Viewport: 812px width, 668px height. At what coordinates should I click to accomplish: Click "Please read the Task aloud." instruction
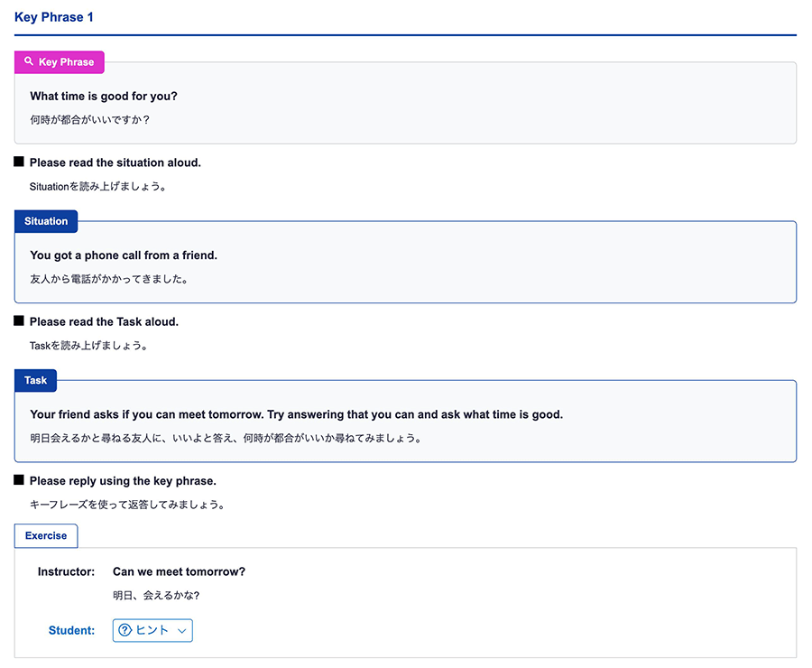104,321
